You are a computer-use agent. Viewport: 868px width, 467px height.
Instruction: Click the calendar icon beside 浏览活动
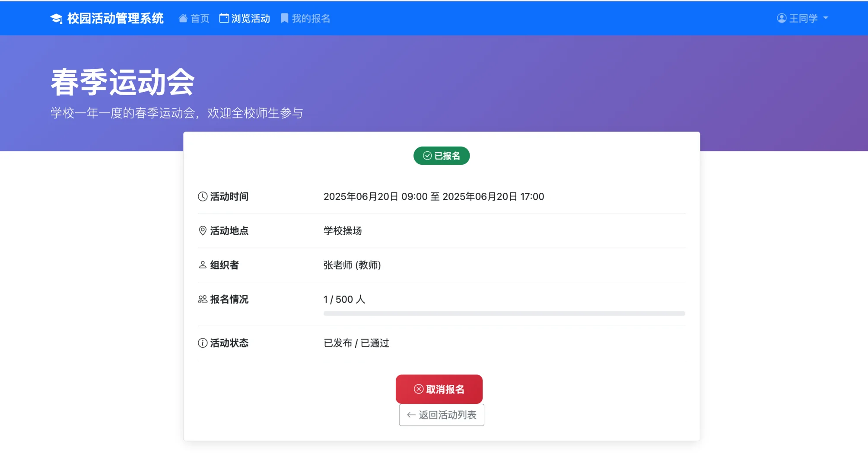point(223,18)
